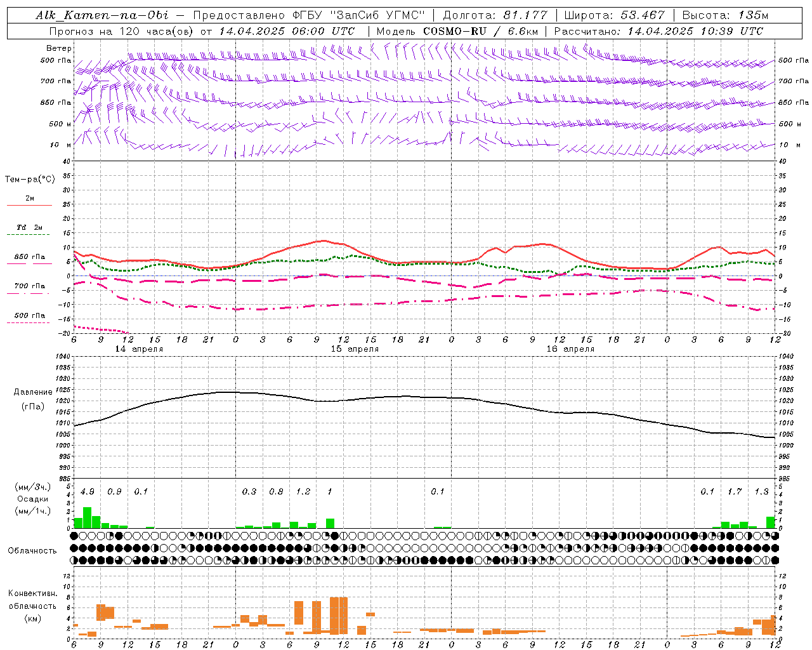
Task: Select the 700 гПа entry in temperature legend
Action: point(30,286)
